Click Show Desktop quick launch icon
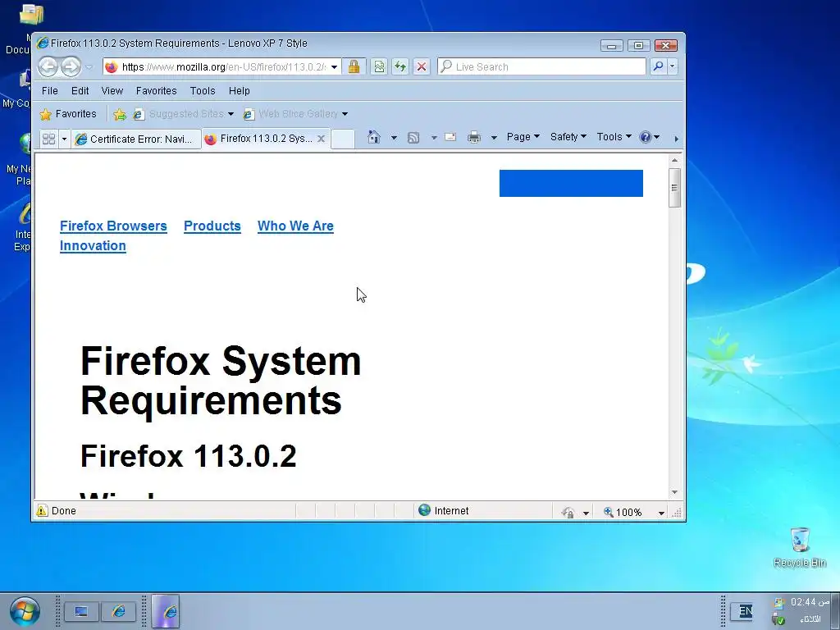Viewport: 840px width, 630px height. click(81, 611)
